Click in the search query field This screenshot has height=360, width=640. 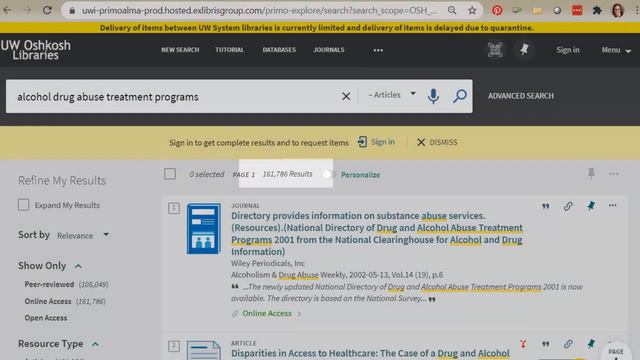176,97
